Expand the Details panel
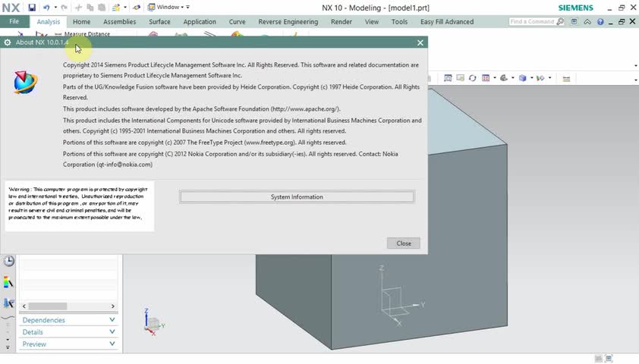 (x=68, y=332)
